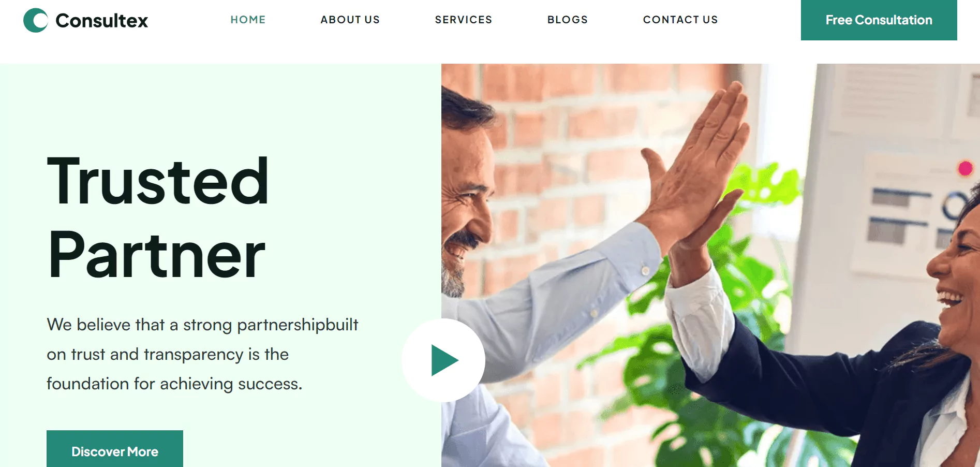
Task: Click the green crescent Consultex logo icon
Action: [x=36, y=20]
